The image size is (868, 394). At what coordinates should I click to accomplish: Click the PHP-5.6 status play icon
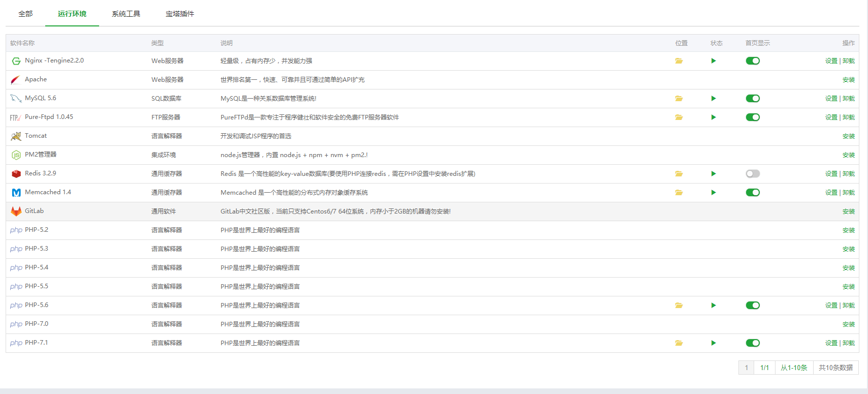pyautogui.click(x=714, y=306)
